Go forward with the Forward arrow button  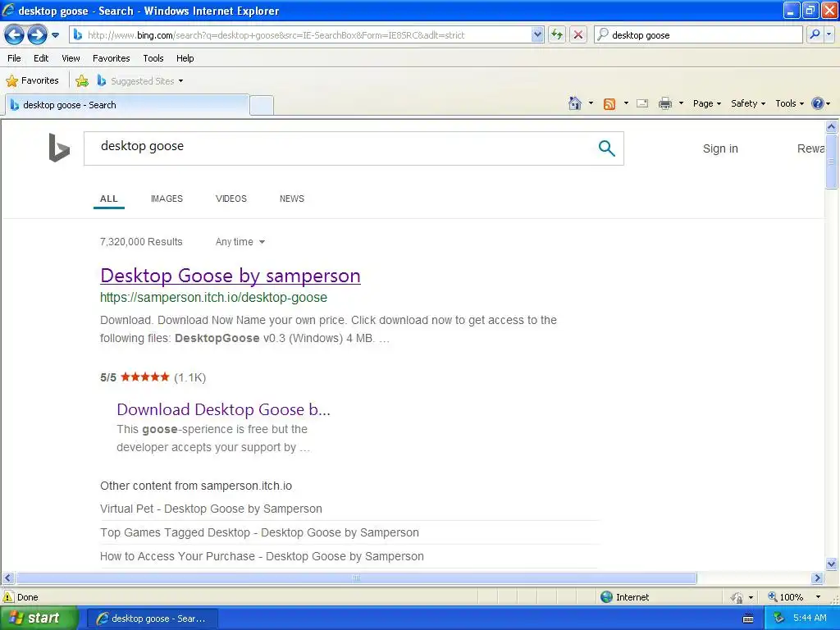point(37,35)
